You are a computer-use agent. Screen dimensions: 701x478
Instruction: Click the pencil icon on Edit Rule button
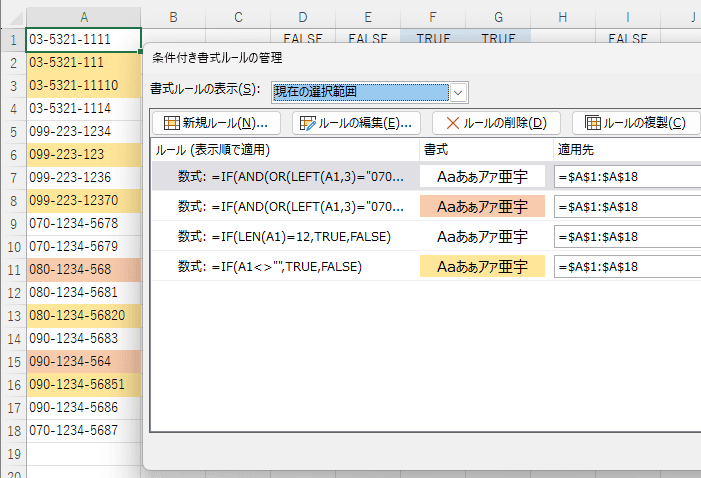pos(308,123)
